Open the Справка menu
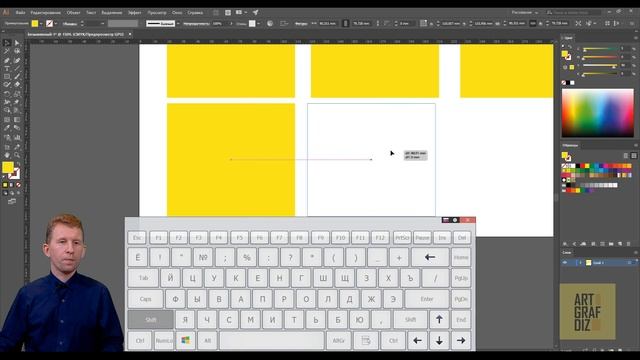640x360 pixels. point(195,13)
